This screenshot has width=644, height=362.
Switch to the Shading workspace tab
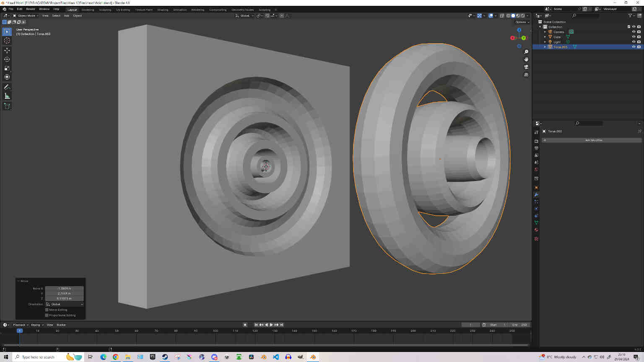pyautogui.click(x=163, y=10)
